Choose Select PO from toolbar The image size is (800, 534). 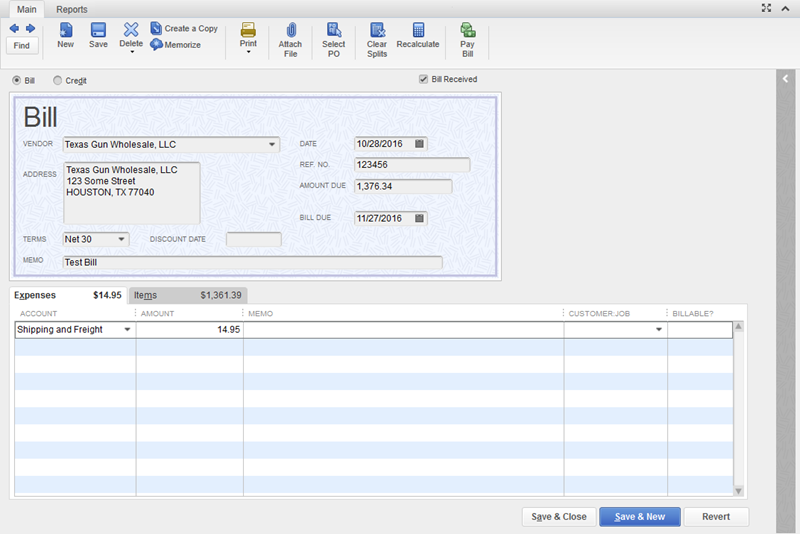[x=334, y=40]
